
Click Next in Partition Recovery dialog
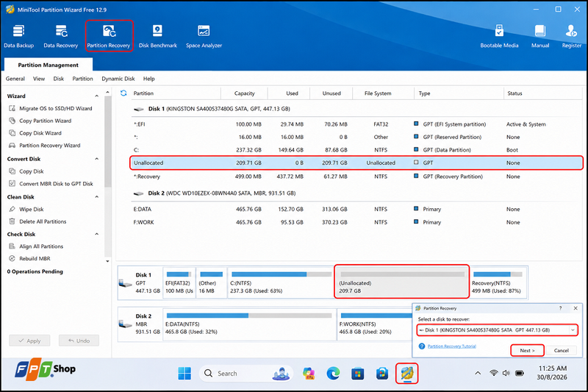point(527,350)
